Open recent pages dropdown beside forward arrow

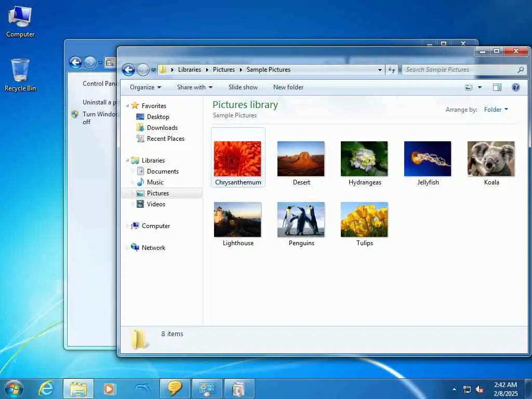pos(153,70)
